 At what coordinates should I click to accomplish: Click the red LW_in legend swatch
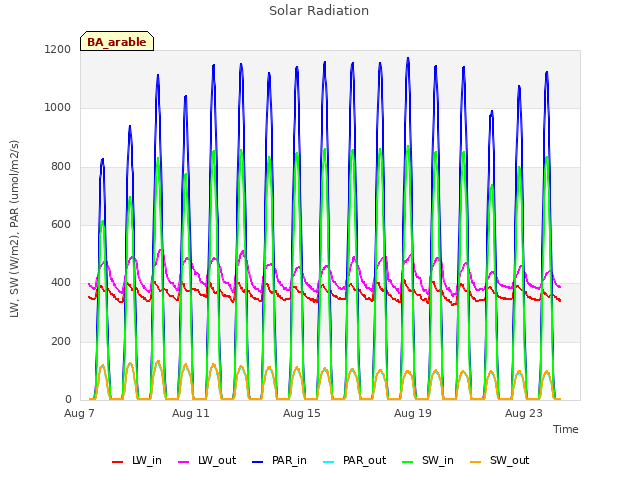pos(118,462)
